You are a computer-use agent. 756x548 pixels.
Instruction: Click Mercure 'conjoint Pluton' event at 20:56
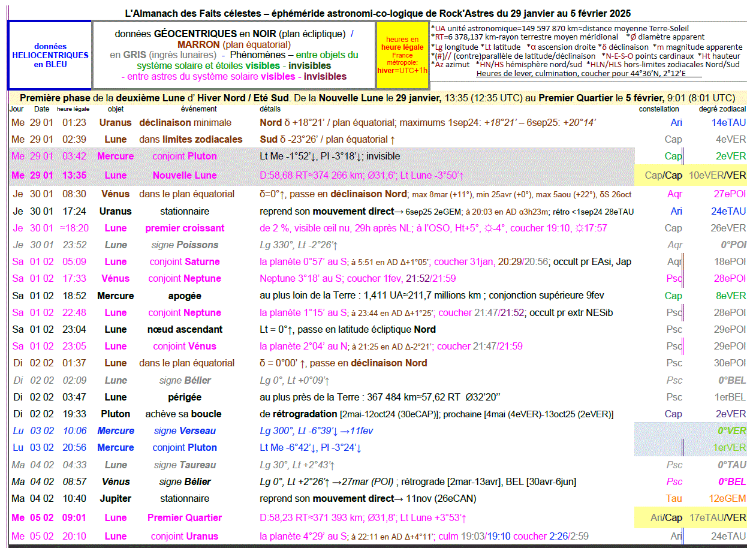point(185,447)
